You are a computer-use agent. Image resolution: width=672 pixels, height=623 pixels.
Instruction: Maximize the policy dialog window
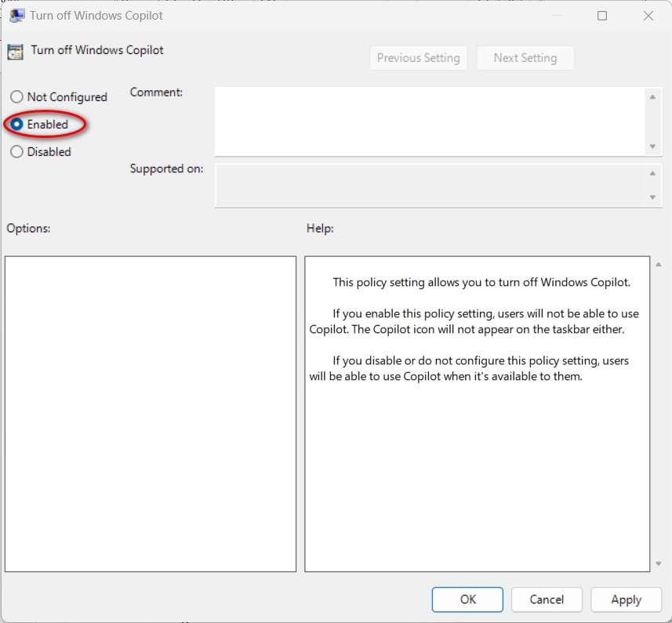coord(602,16)
